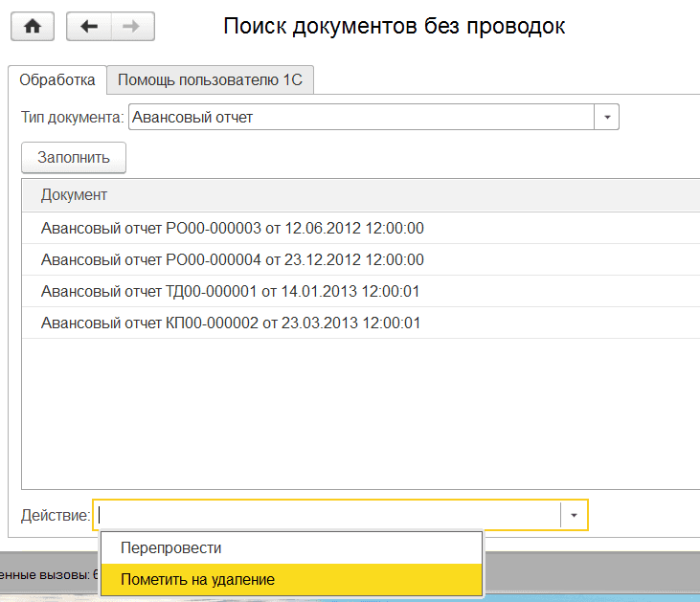Viewport: 700px width, 602px height.
Task: Focus the Действие input field
Action: click(x=328, y=515)
